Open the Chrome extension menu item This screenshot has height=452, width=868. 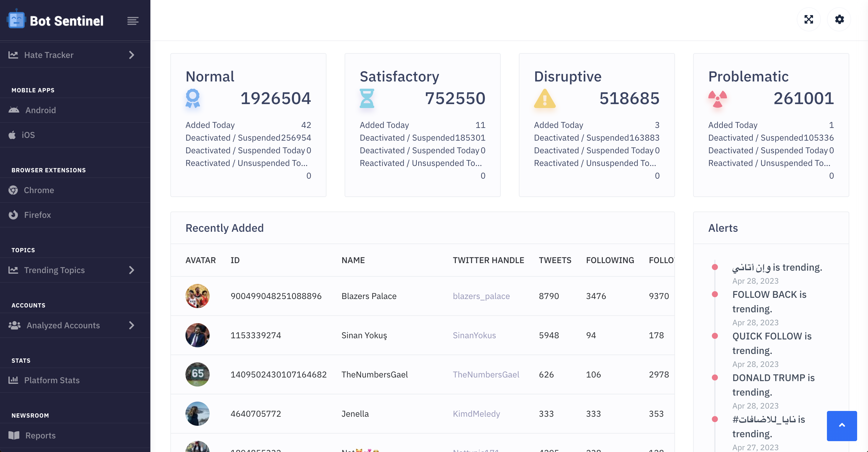click(x=75, y=190)
